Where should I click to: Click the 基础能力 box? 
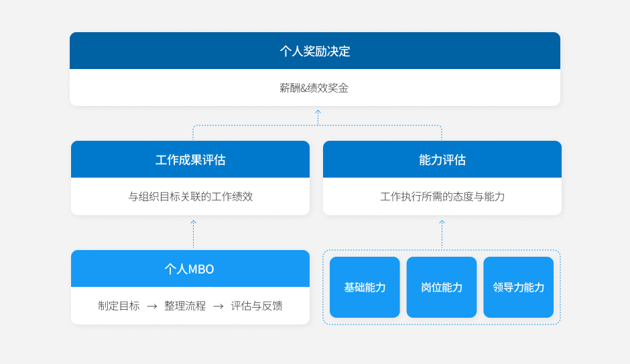tap(365, 287)
